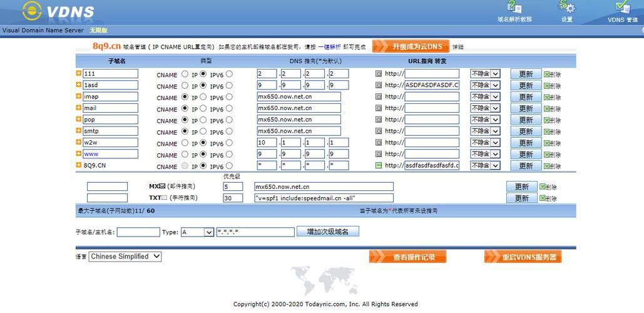
Task: Select CNAME type for 1asd record
Action: tap(185, 85)
